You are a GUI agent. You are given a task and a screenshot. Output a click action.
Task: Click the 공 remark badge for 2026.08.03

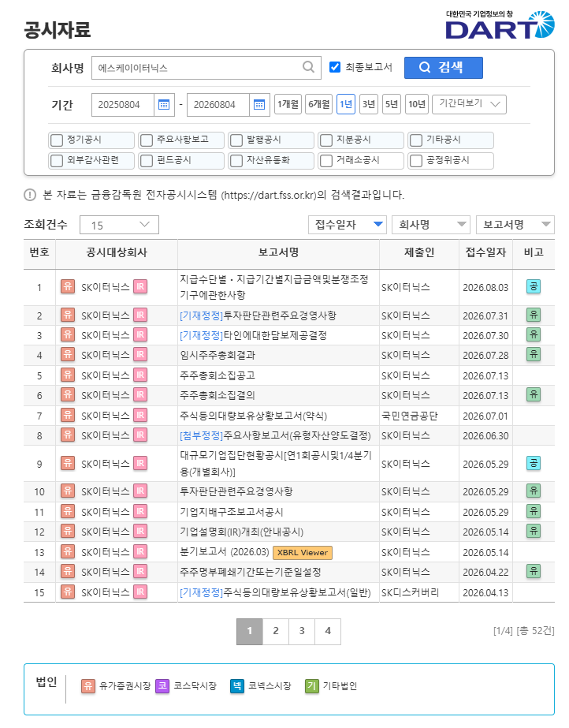(x=534, y=286)
